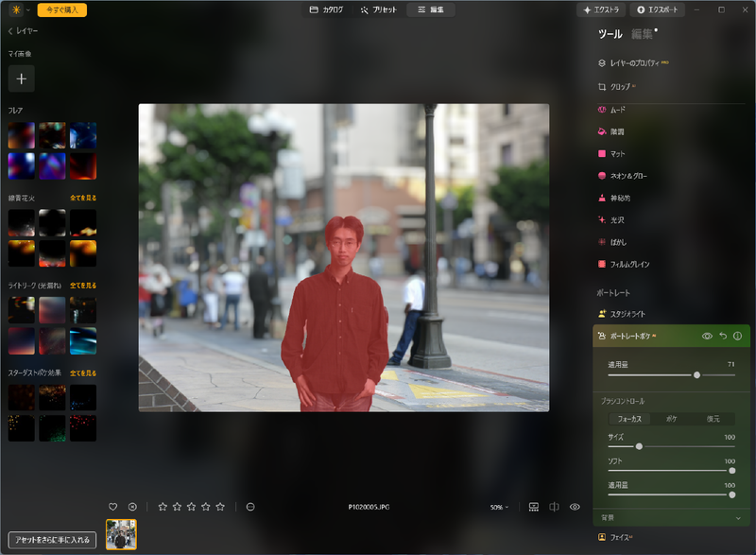The width and height of the screenshot is (756, 555).
Task: Show info for ポートレートボケ tool
Action: [x=738, y=336]
